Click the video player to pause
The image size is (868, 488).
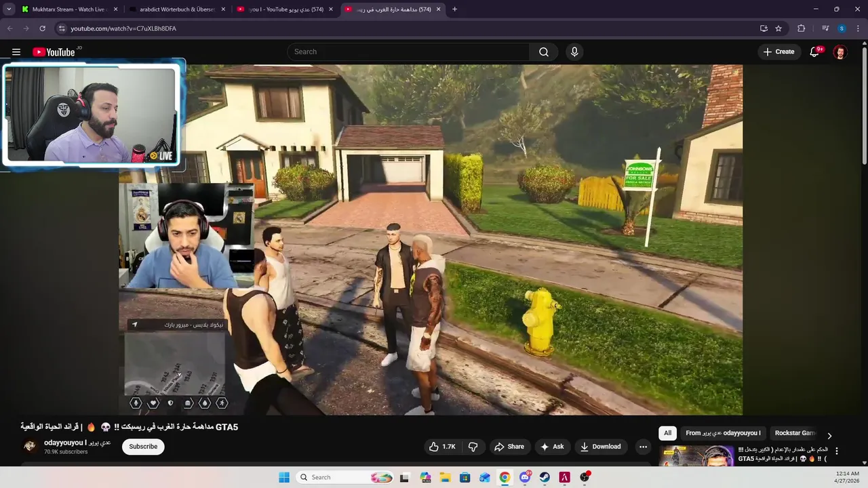coord(431,240)
